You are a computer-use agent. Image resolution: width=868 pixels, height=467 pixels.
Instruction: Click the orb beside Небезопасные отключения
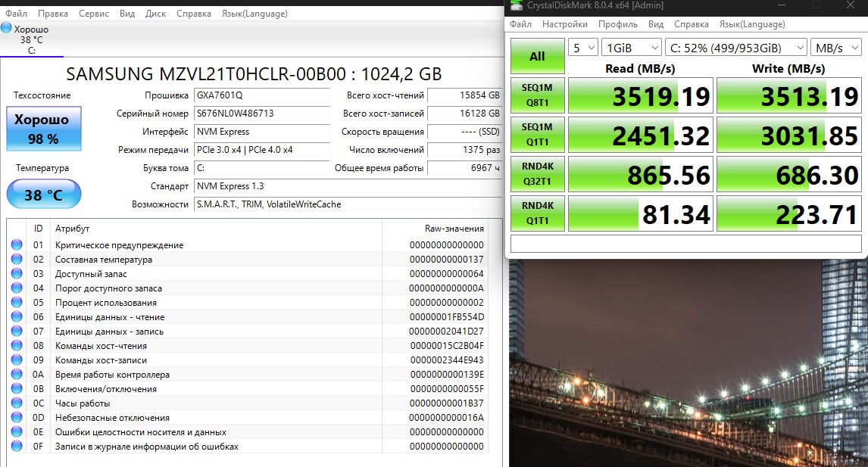17,417
